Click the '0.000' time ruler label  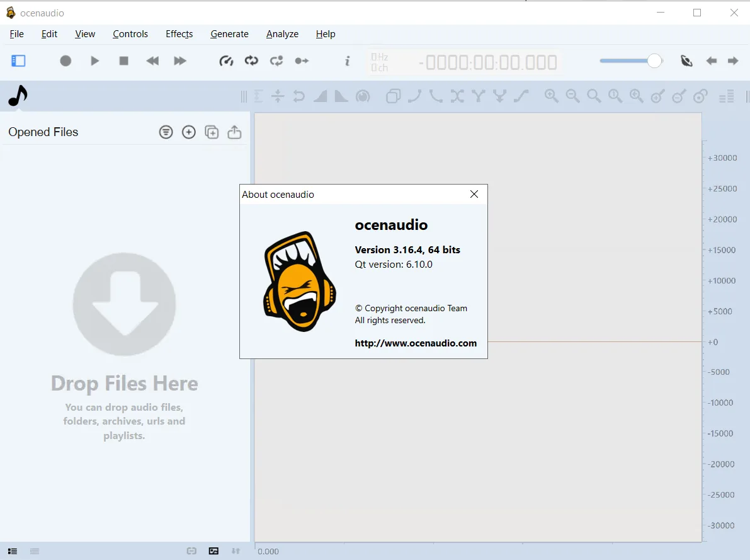click(x=268, y=551)
